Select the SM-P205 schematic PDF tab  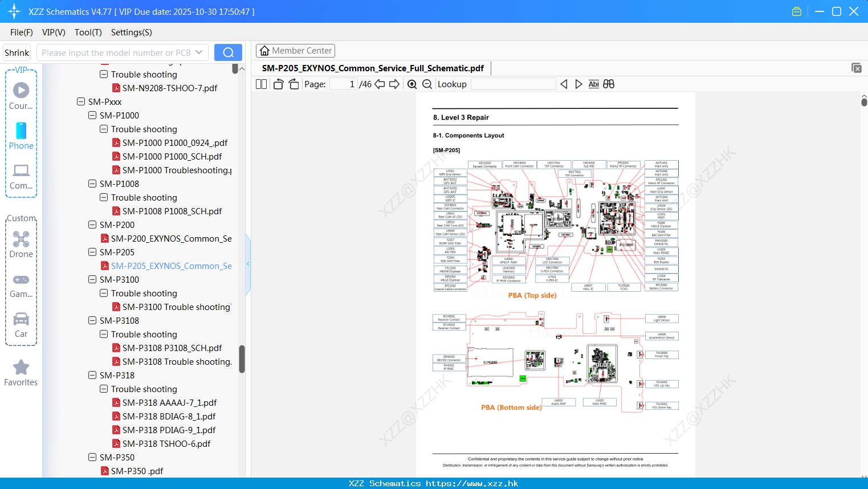point(373,68)
